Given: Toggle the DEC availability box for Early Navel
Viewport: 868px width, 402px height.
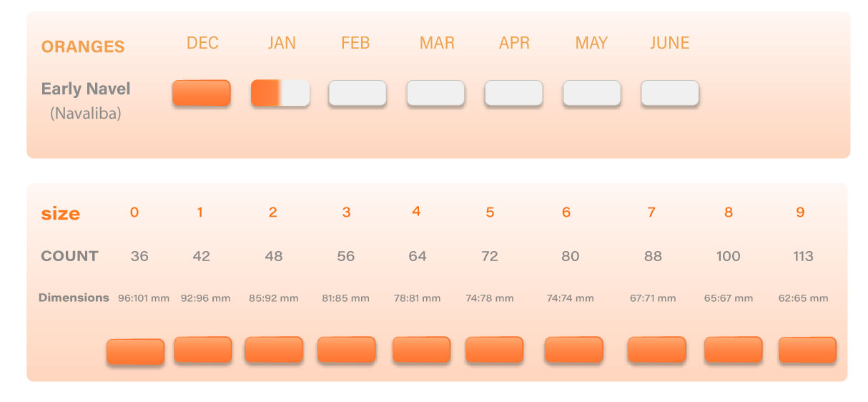Looking at the screenshot, I should pyautogui.click(x=202, y=93).
